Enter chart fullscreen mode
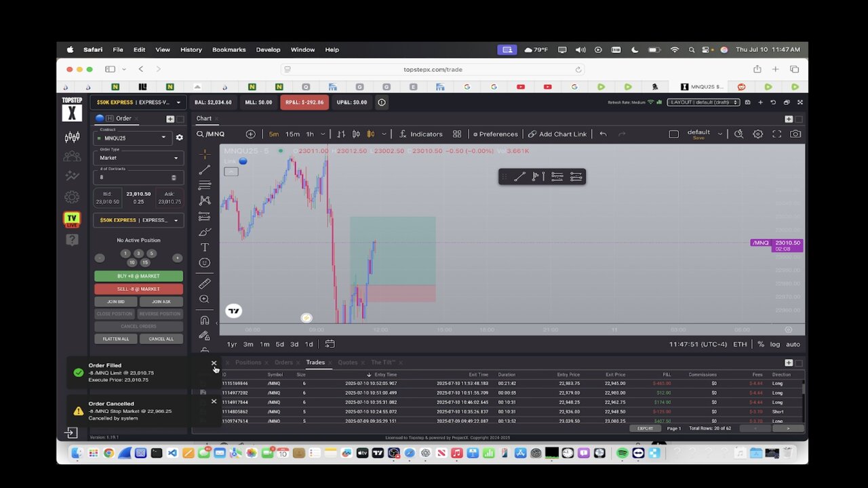This screenshot has width=868, height=488. pos(777,134)
